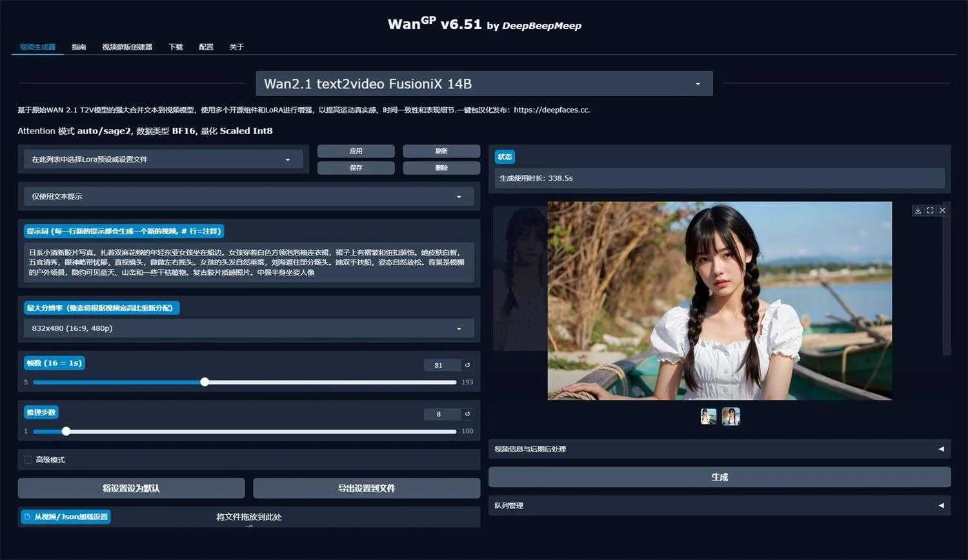Go to the 下载 tab

point(176,47)
